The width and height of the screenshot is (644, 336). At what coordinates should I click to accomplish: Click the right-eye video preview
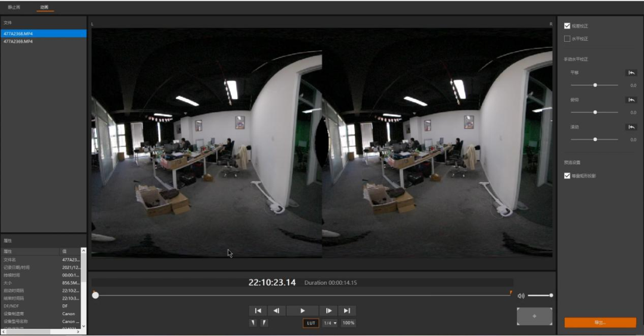(x=437, y=142)
